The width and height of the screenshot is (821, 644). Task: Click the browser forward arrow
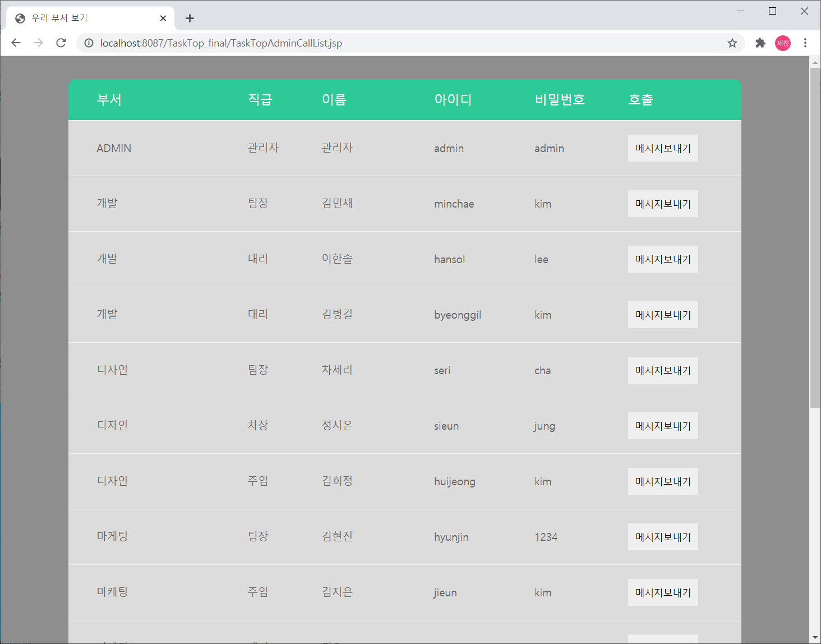[x=38, y=43]
